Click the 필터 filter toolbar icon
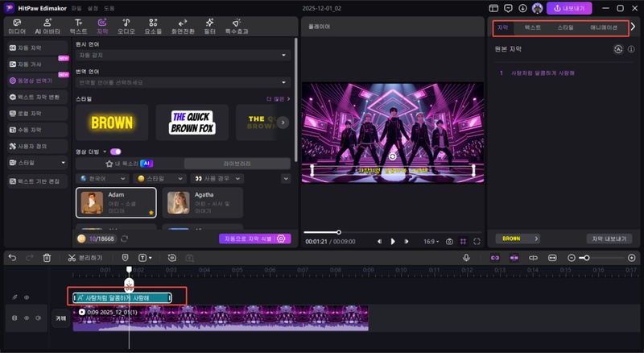Viewport: 644px width, 353px height. (x=209, y=26)
